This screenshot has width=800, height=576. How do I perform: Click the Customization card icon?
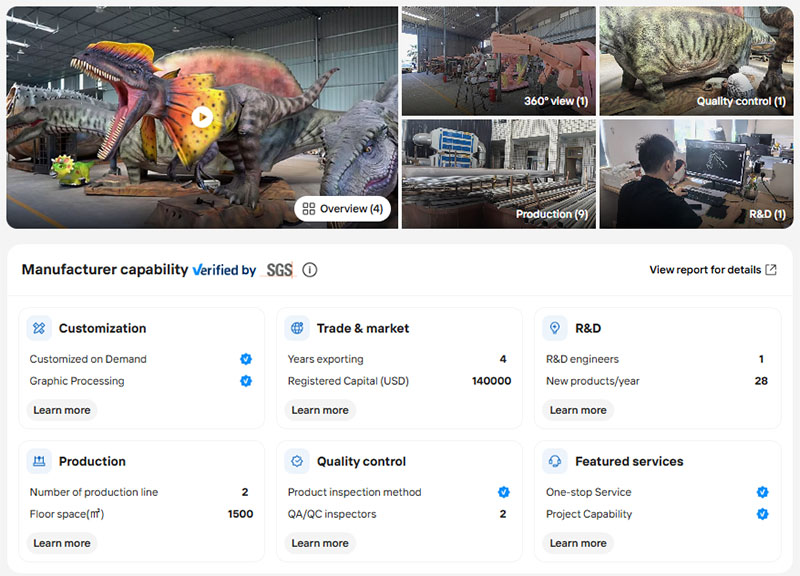[x=39, y=328]
